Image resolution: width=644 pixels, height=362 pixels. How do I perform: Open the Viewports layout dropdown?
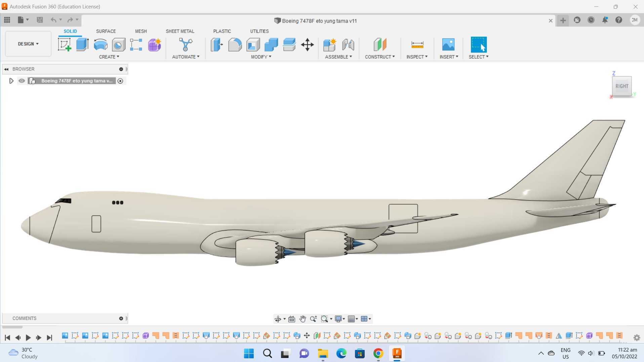click(366, 319)
